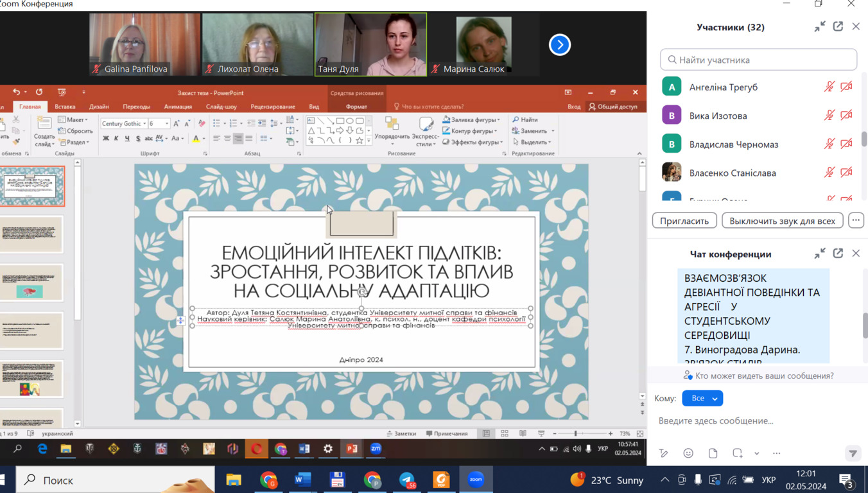Screen dimensions: 868x493
Task: Collapse the Чат конференции panel
Action: (x=820, y=254)
